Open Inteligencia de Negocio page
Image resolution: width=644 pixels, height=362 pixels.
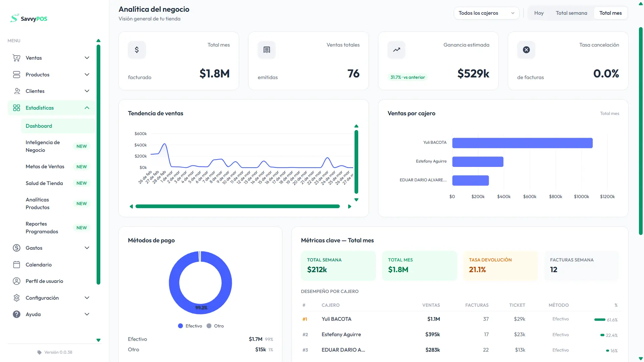43,146
